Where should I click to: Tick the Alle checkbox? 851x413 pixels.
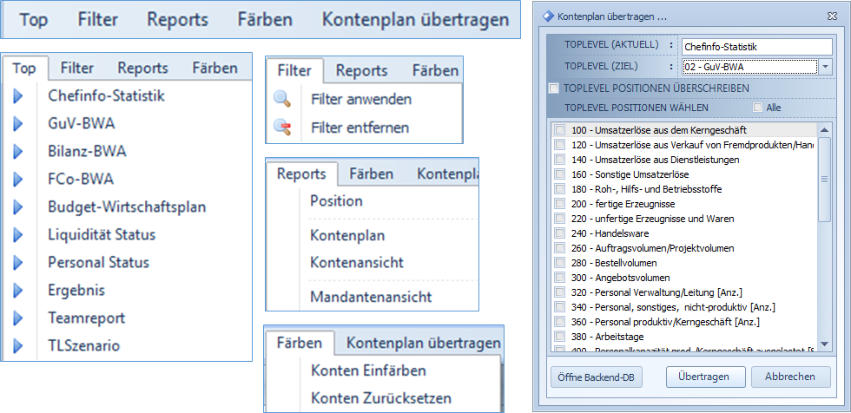tap(757, 107)
